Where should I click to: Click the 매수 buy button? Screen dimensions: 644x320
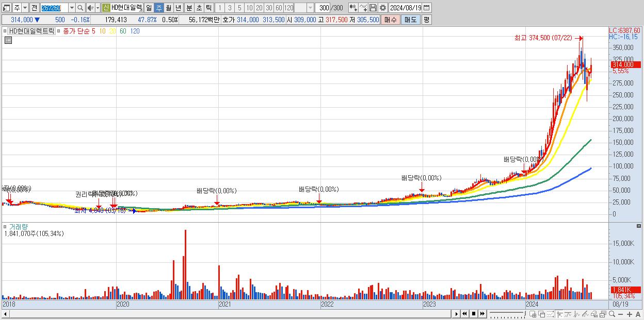[x=391, y=20]
